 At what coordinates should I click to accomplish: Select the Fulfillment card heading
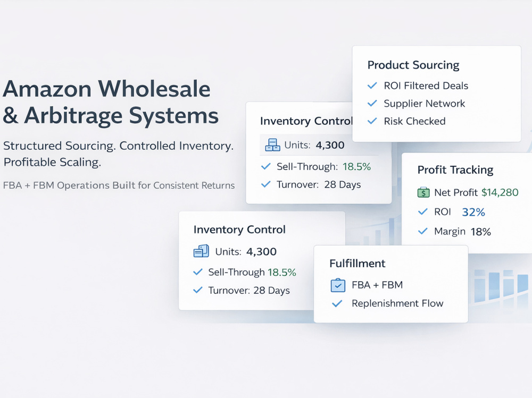coord(358,264)
